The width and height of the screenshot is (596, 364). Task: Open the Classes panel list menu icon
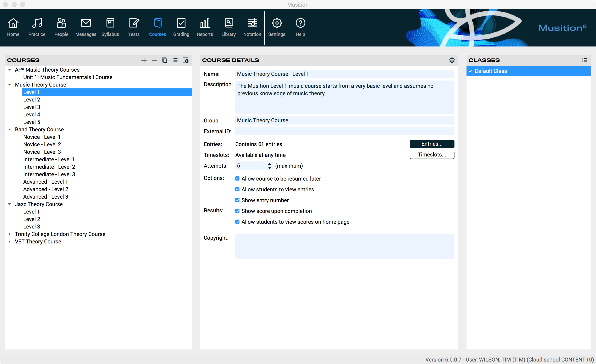pos(585,60)
